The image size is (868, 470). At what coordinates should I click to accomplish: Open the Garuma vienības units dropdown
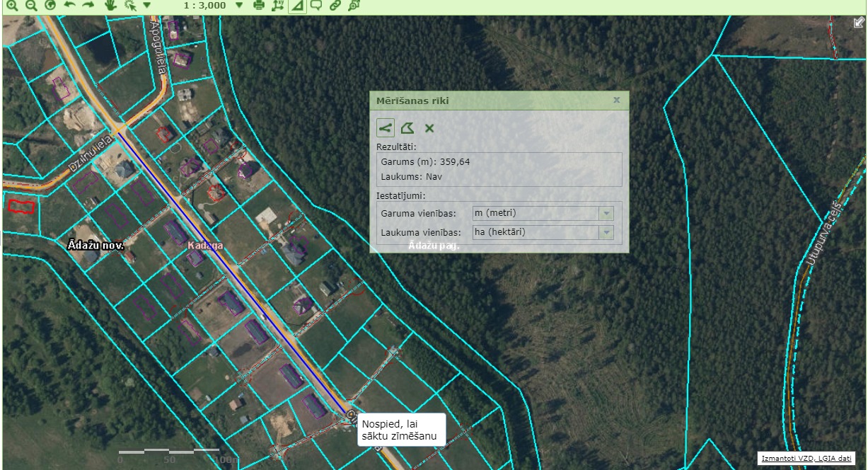coord(606,213)
